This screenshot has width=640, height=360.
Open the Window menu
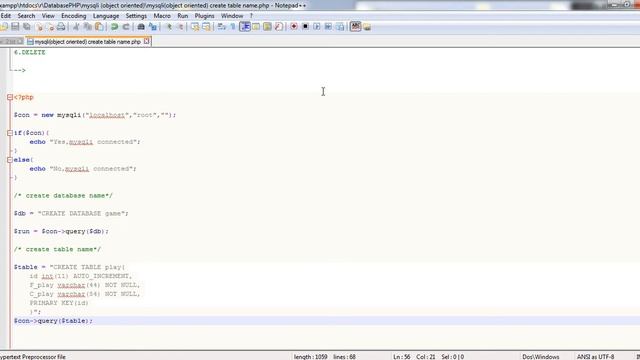[232, 16]
